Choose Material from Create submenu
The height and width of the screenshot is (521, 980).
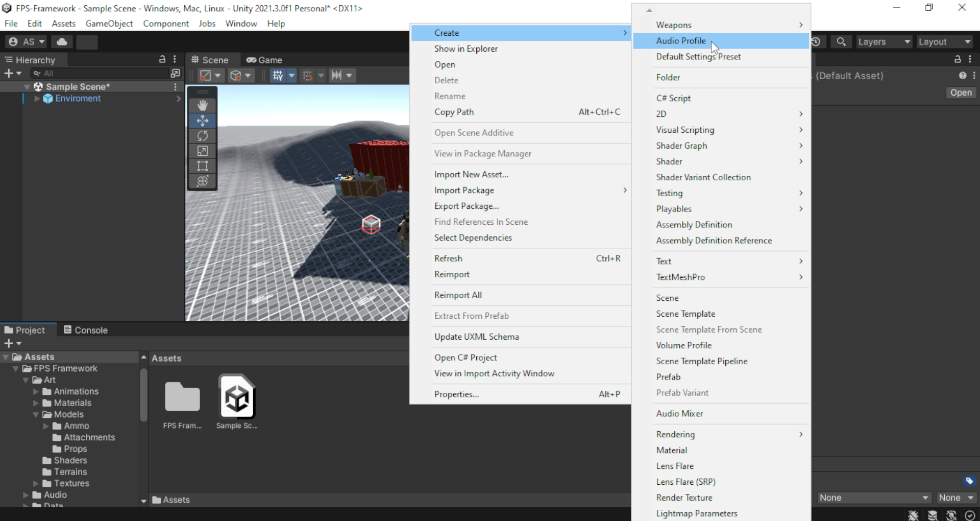(x=721, y=450)
